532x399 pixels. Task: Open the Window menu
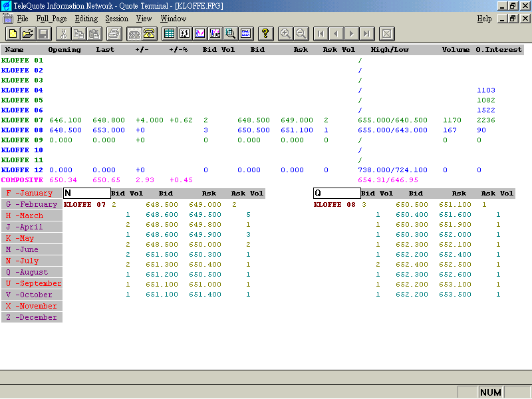[174, 19]
